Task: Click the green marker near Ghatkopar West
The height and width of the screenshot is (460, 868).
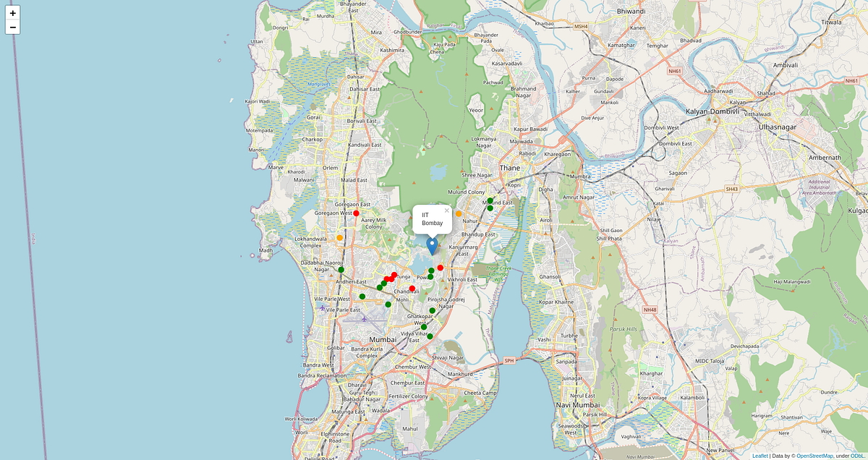Action: pos(424,327)
